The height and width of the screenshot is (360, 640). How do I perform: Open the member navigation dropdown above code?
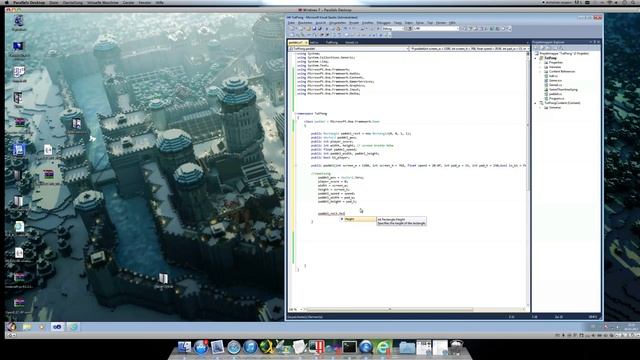469,49
